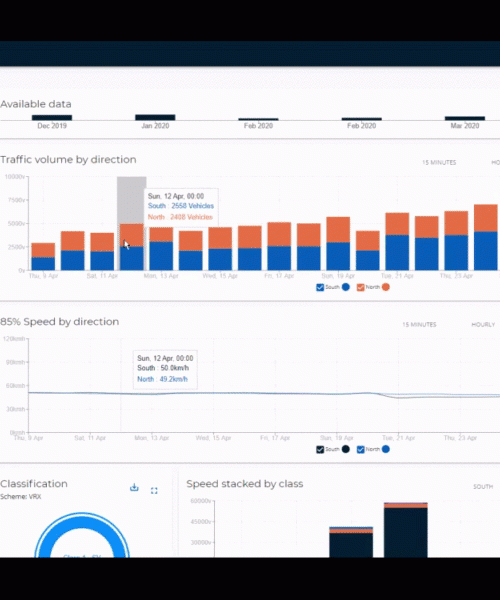Uncheck South in traffic volume legend

coord(320,287)
